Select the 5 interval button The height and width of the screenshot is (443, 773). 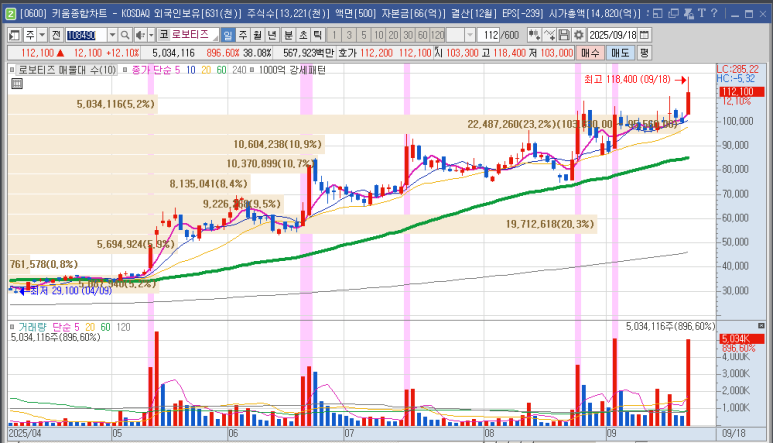click(364, 35)
